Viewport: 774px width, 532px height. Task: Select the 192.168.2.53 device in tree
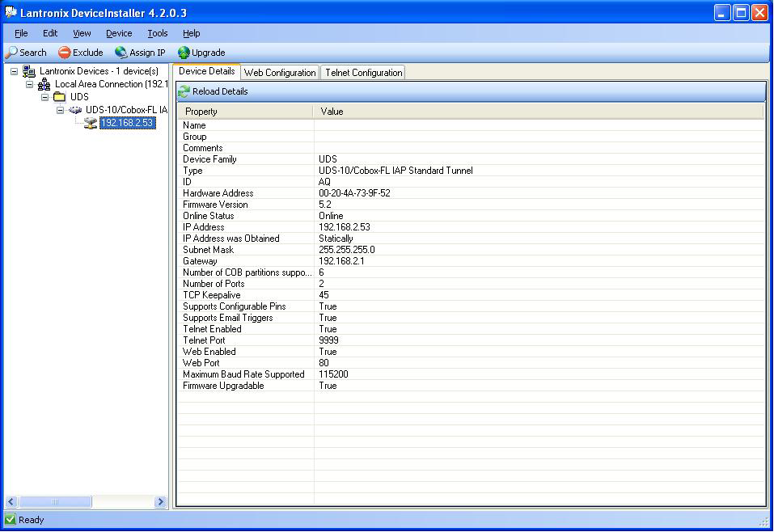(x=127, y=122)
